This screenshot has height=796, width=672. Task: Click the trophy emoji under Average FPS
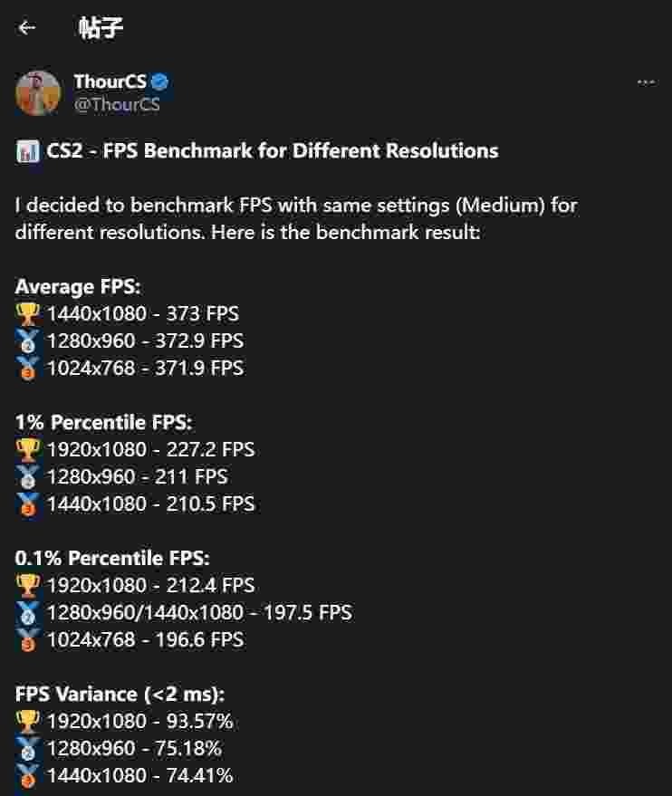(26, 313)
